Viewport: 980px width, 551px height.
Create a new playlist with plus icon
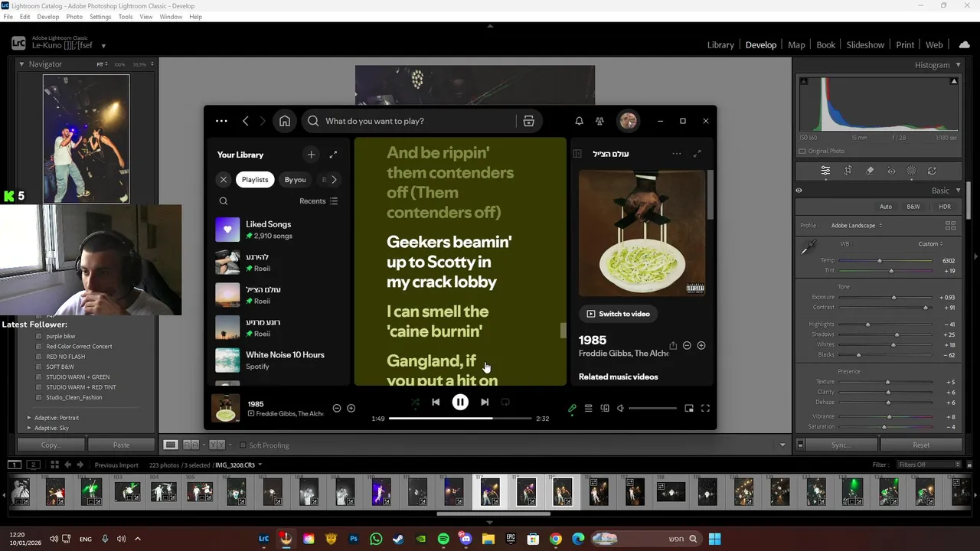311,155
